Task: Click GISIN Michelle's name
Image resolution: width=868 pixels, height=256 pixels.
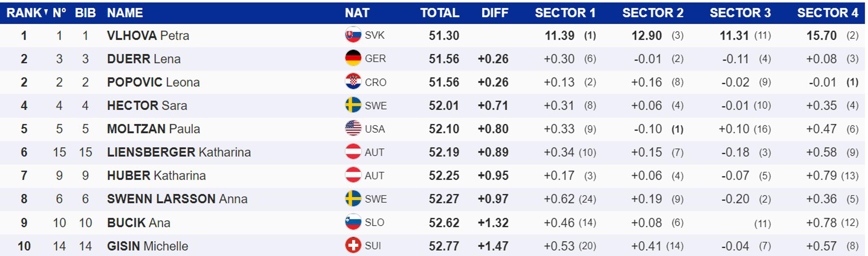Action: [x=147, y=246]
